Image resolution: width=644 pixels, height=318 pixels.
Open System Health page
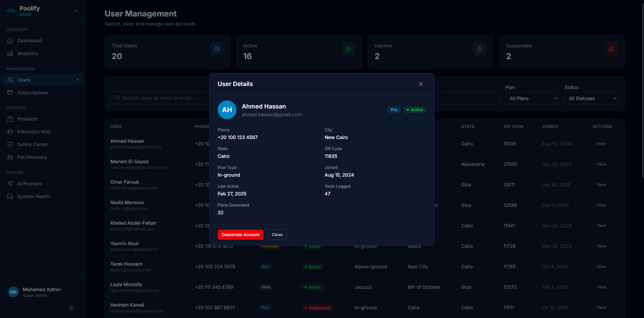pyautogui.click(x=43, y=196)
